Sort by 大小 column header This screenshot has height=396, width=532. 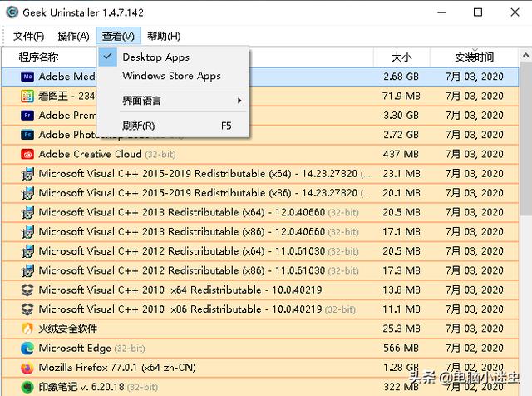point(401,57)
